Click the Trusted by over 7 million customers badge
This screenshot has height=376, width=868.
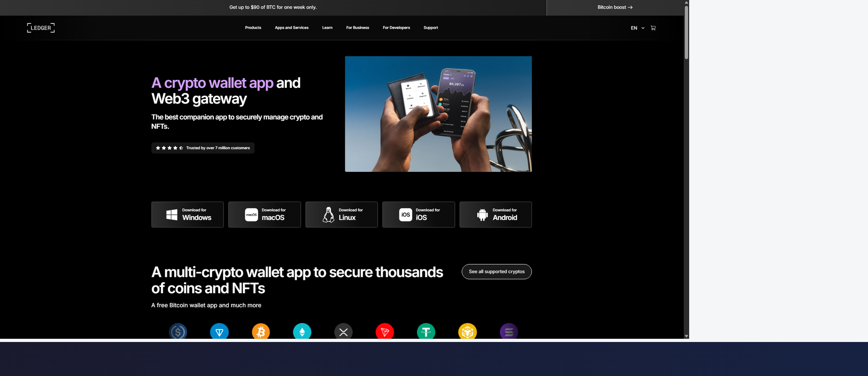[x=203, y=148]
